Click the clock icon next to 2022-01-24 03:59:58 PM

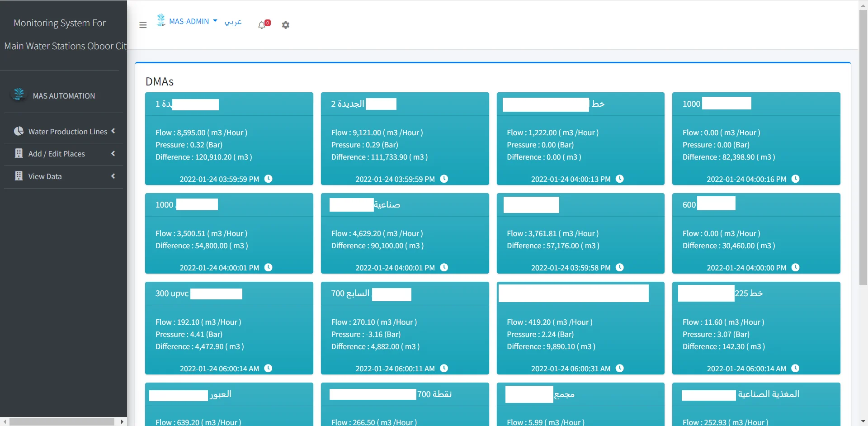click(x=620, y=267)
